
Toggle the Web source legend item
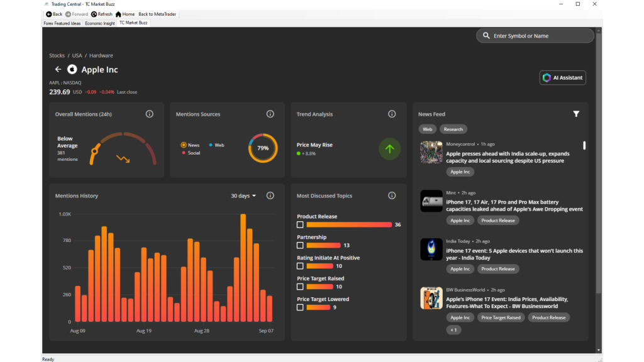[216, 145]
